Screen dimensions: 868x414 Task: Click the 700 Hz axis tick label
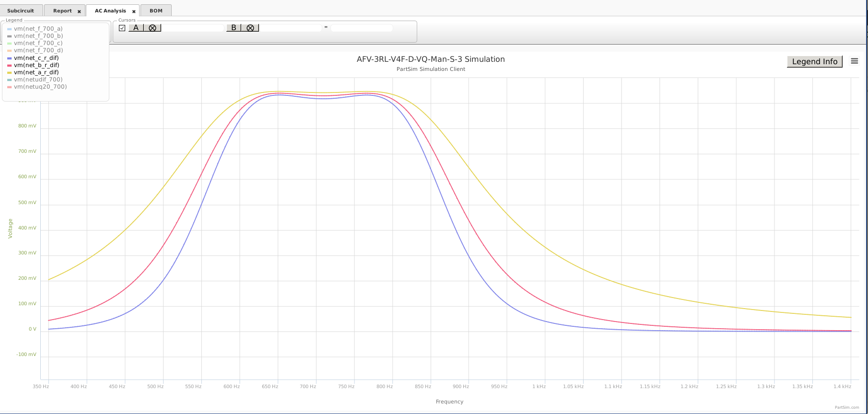click(x=308, y=386)
